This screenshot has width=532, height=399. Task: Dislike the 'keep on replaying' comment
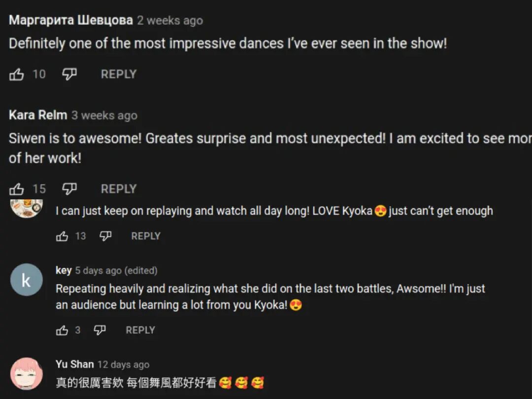[105, 236]
